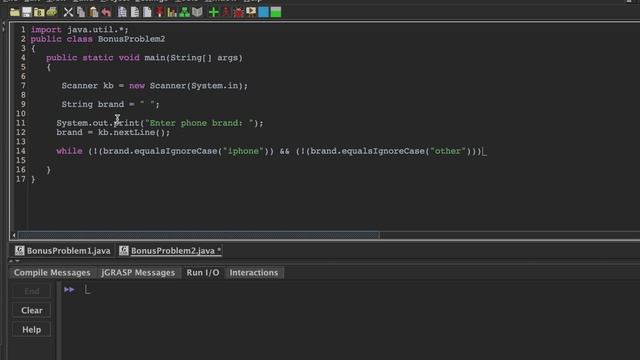Click the Cut scissors icon
This screenshot has width=640, height=360.
(68, 12)
